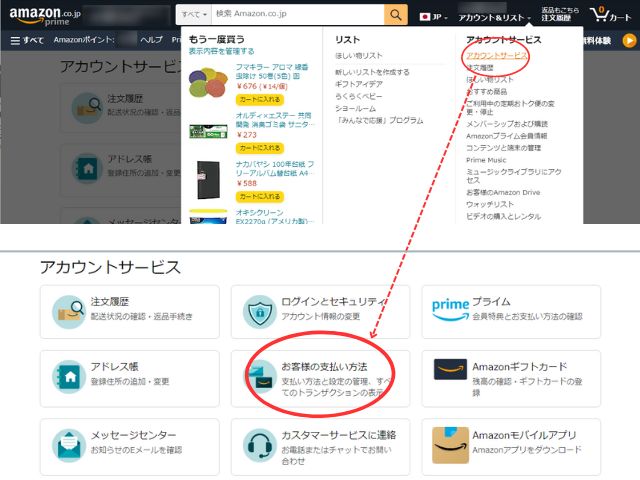Click the お客様の支払い方法 card icon

pyautogui.click(x=260, y=376)
